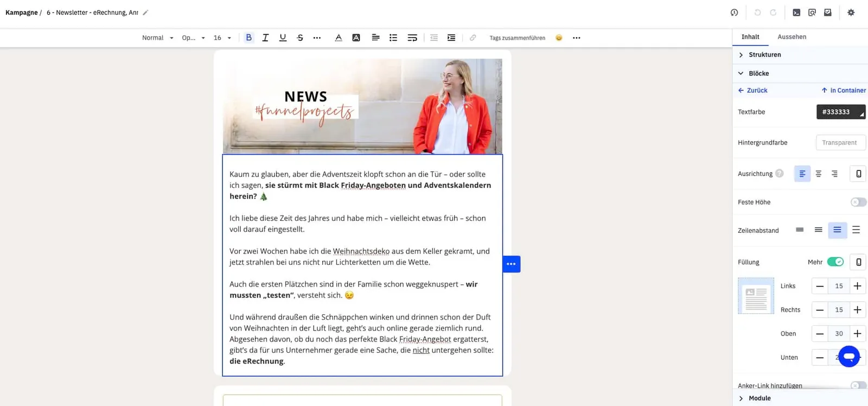Image resolution: width=868 pixels, height=406 pixels.
Task: Toggle the Feste Höhe switch
Action: (858, 202)
